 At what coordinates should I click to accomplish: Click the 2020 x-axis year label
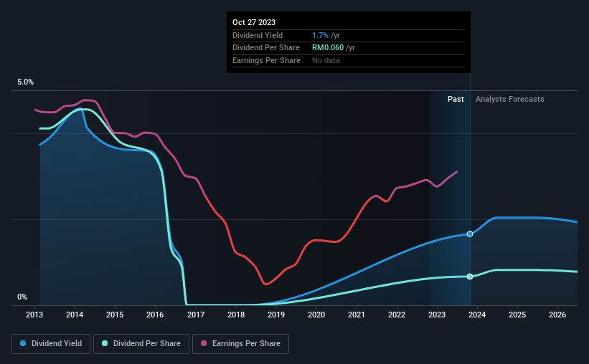(316, 315)
